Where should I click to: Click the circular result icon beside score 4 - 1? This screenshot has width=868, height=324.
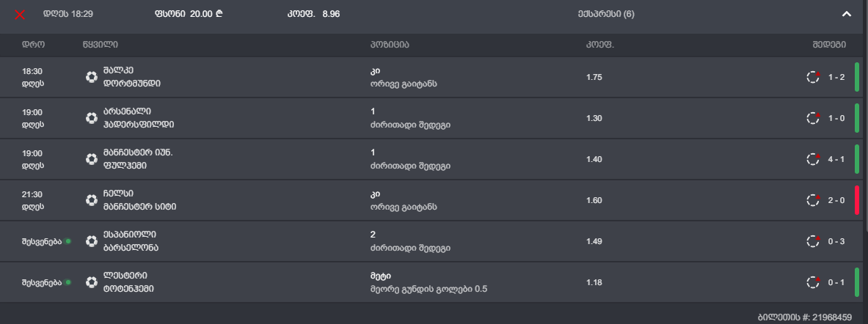coord(813,159)
